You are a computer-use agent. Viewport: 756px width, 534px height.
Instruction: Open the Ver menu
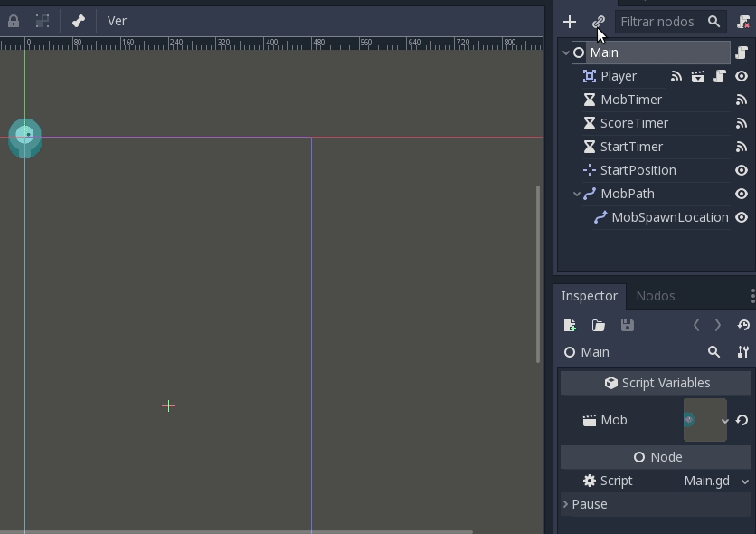117,21
